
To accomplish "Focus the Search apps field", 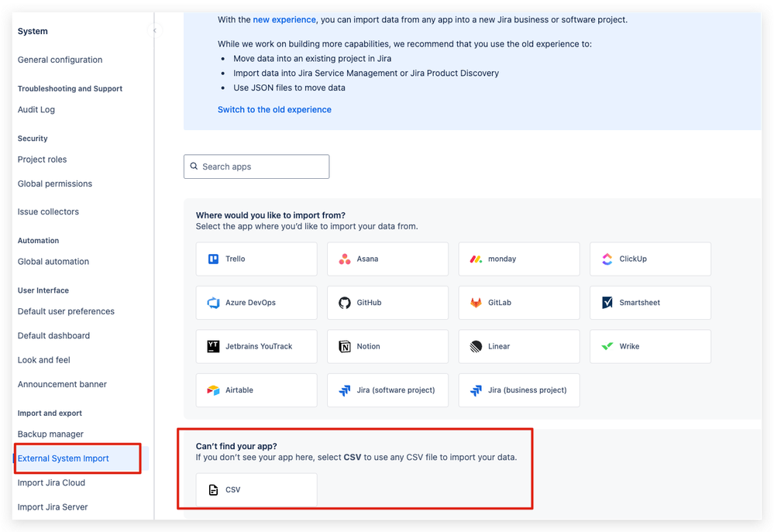I will (x=256, y=166).
